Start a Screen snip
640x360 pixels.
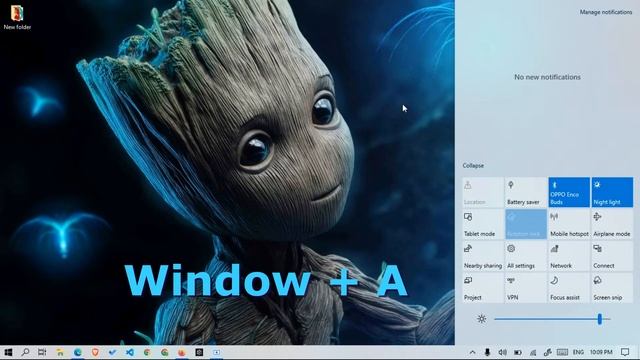612,288
